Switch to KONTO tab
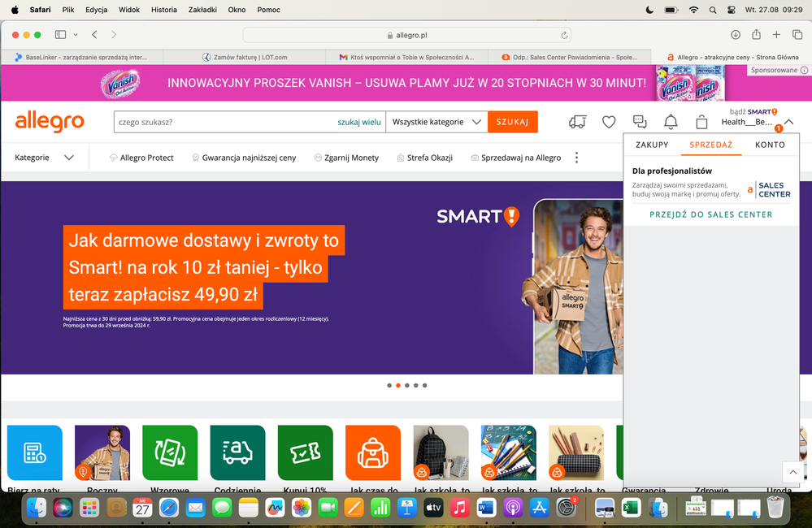 click(770, 145)
